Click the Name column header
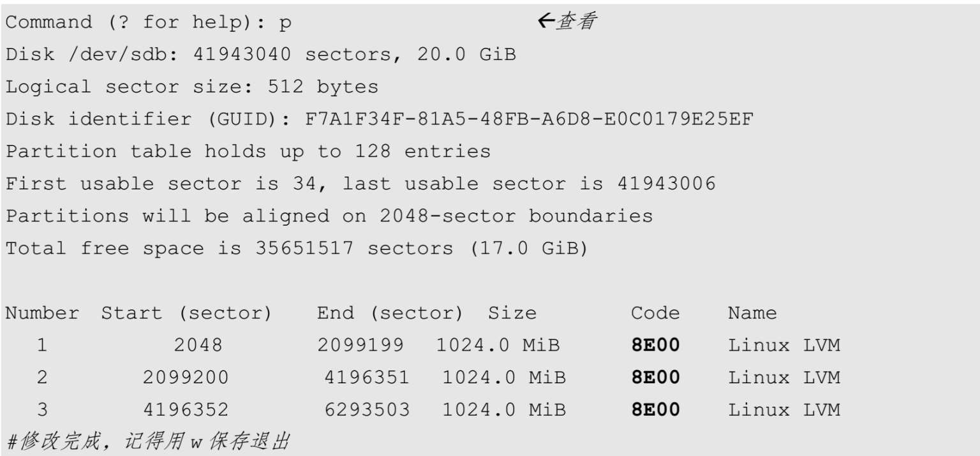 [752, 313]
